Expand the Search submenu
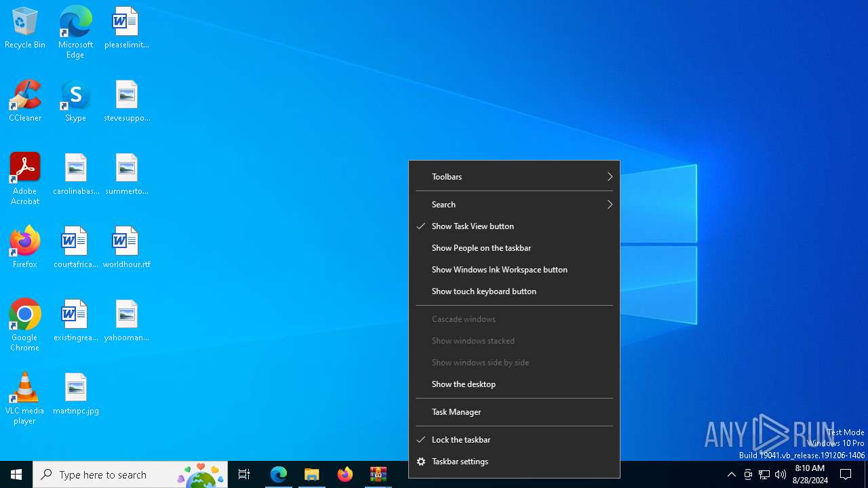 click(514, 205)
